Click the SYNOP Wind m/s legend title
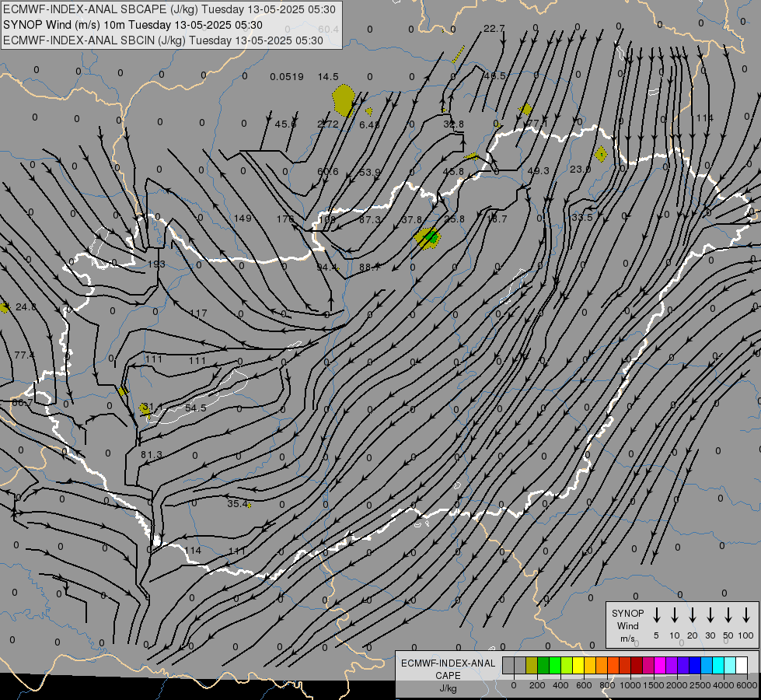This screenshot has height=700, width=761. pyautogui.click(x=627, y=625)
